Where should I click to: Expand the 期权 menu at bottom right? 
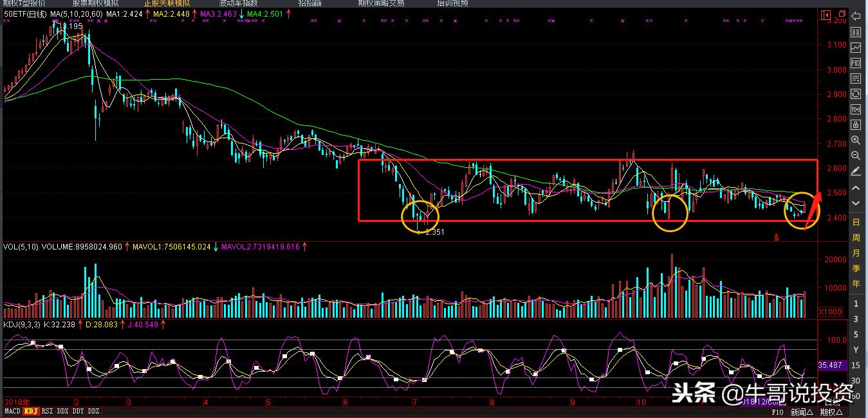(x=831, y=412)
